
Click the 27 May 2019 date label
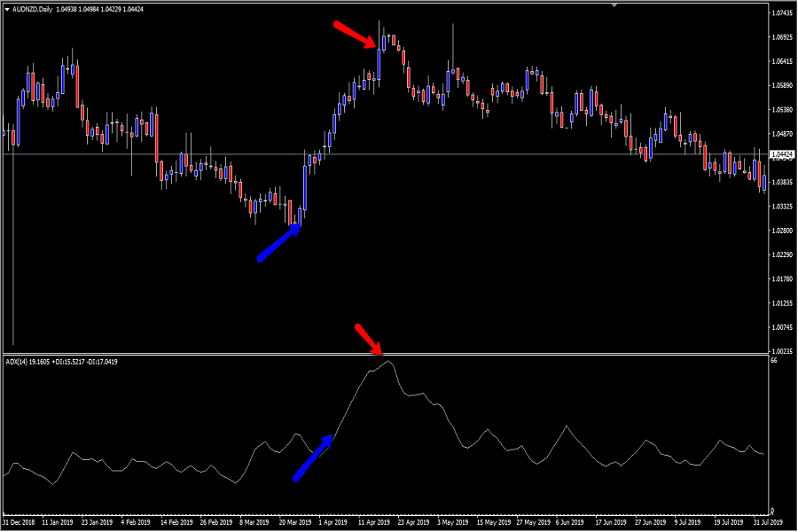tap(534, 522)
